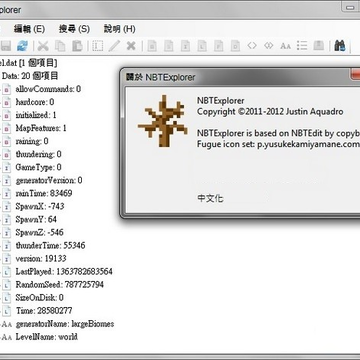This screenshot has width=360, height=360.
Task: Click the Copy toolbar icon
Action: (x=60, y=46)
